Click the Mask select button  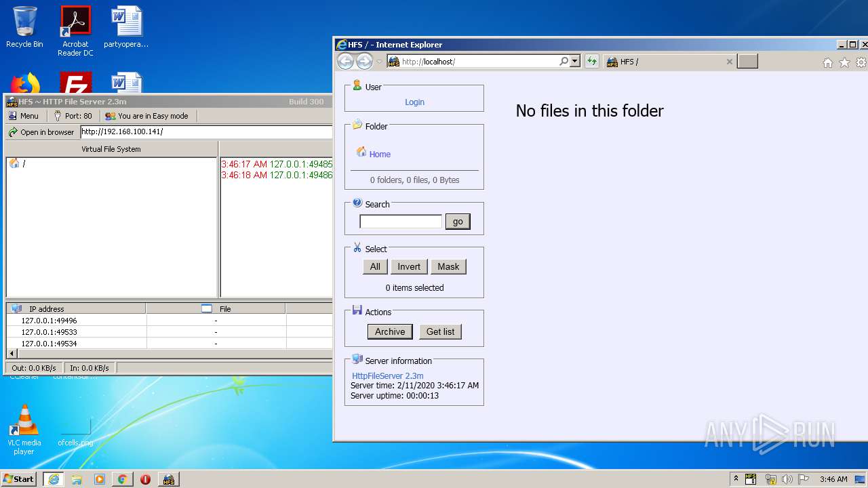click(x=448, y=267)
